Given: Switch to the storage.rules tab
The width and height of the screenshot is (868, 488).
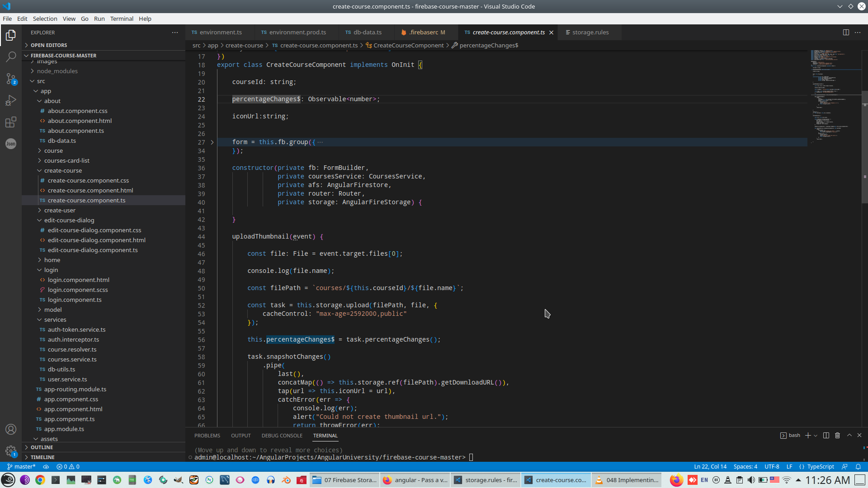Looking at the screenshot, I should click(x=590, y=33).
